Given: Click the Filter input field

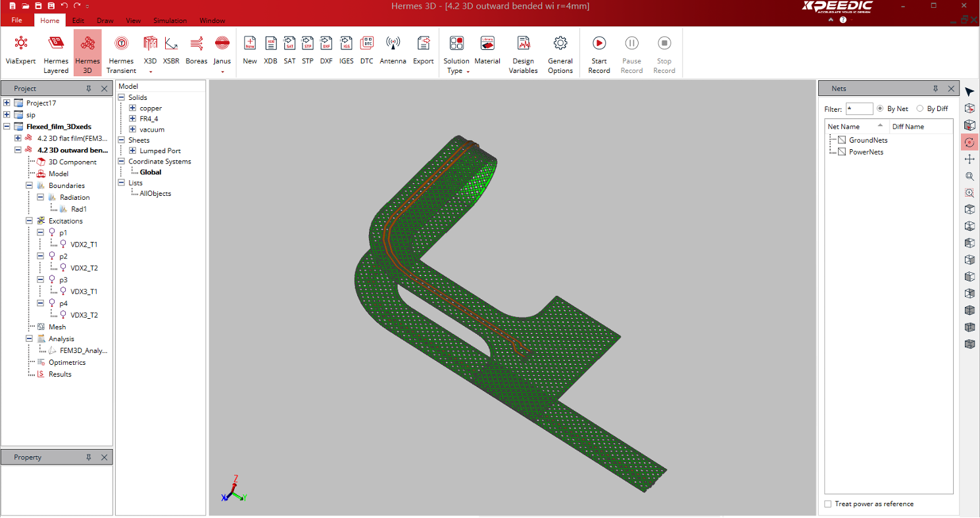Looking at the screenshot, I should pyautogui.click(x=859, y=109).
